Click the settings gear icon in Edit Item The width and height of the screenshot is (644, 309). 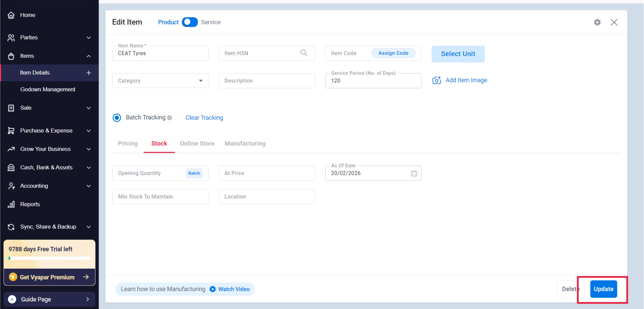[x=597, y=22]
